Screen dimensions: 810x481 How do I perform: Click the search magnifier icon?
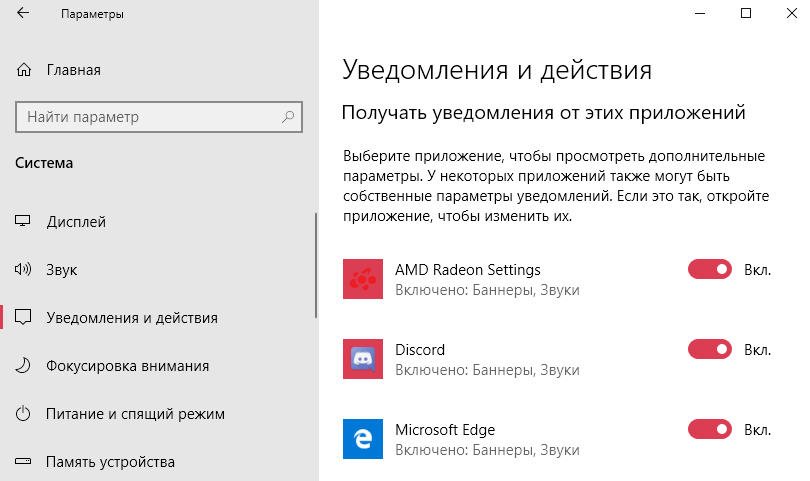[288, 117]
